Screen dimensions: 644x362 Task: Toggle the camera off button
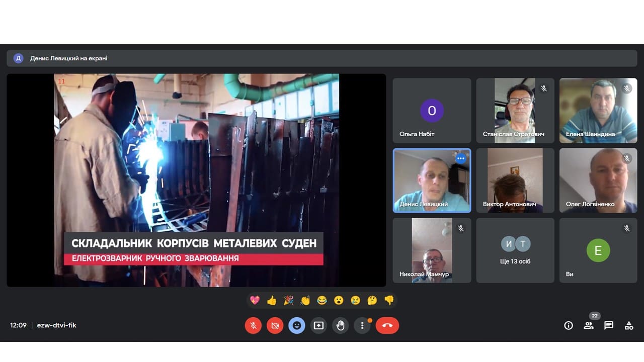click(x=275, y=325)
